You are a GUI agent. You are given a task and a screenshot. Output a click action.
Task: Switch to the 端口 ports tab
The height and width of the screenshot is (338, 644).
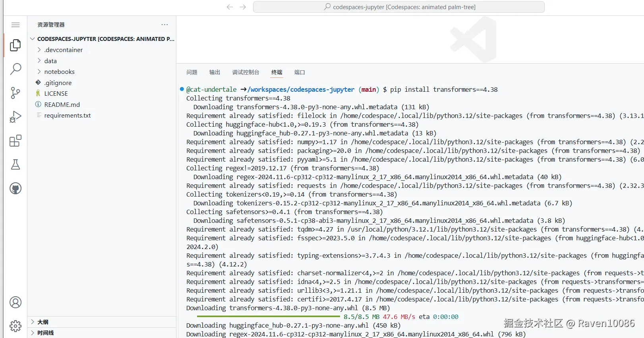point(300,72)
